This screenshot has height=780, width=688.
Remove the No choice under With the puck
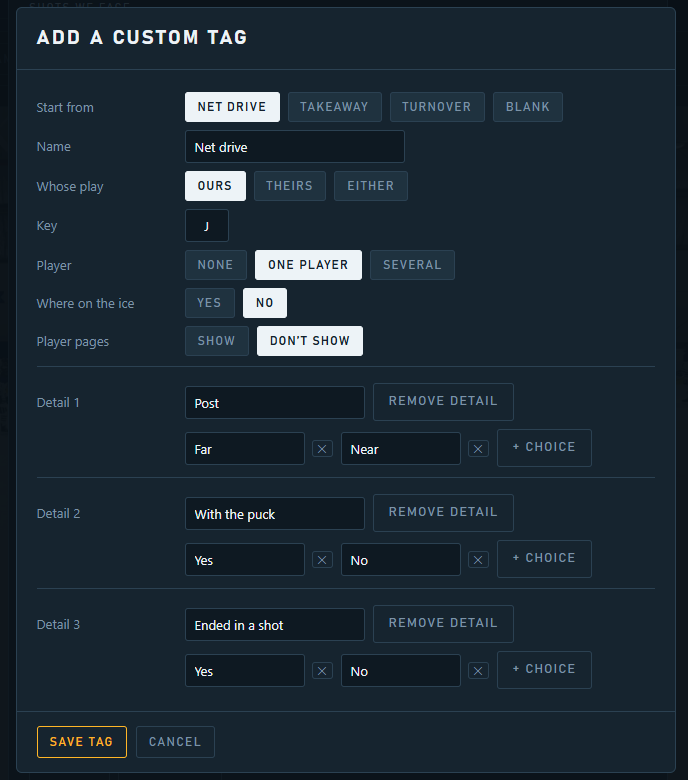click(x=478, y=560)
